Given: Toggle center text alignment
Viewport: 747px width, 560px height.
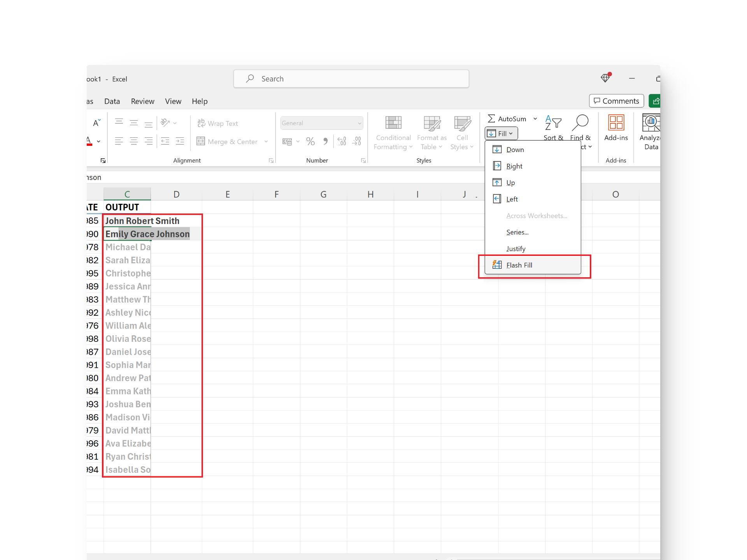Looking at the screenshot, I should coord(134,141).
